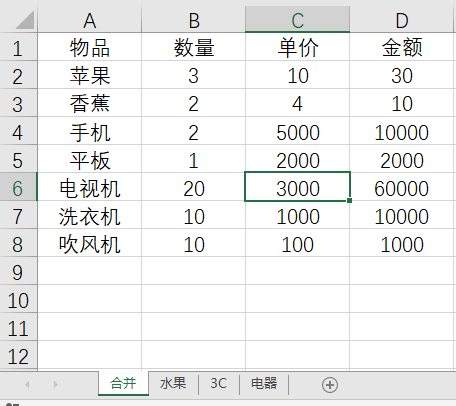Select row 7 header
This screenshot has height=406, width=456.
18,215
